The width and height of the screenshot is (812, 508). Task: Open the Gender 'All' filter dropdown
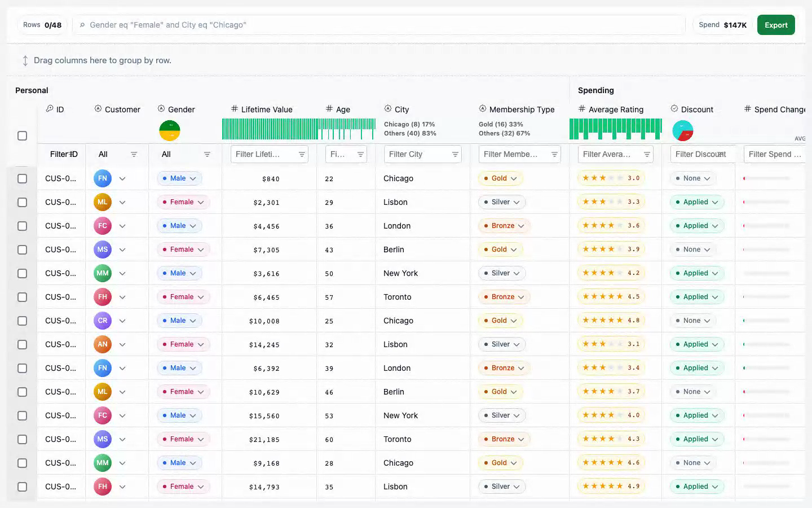pos(185,154)
